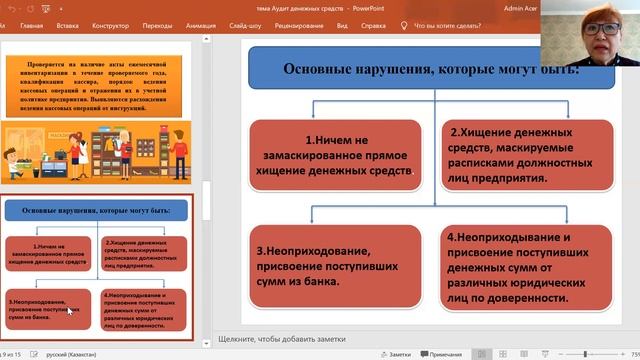Go to the Переходы tab

(157, 26)
